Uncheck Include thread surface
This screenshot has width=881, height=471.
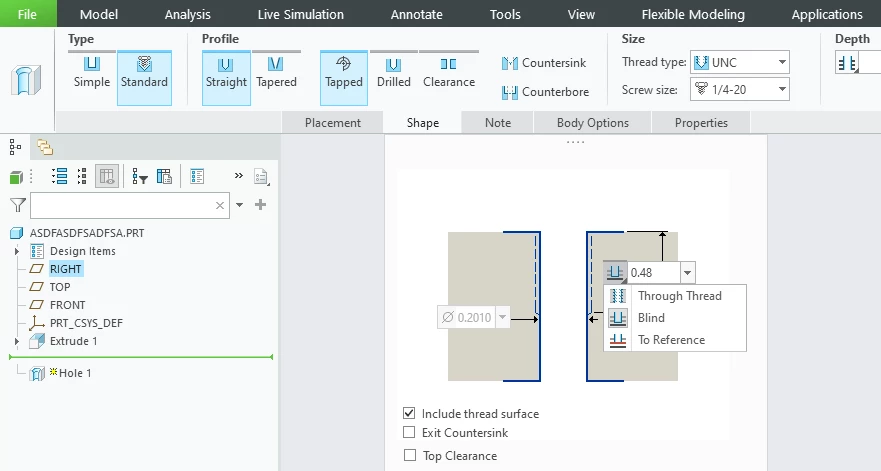409,413
